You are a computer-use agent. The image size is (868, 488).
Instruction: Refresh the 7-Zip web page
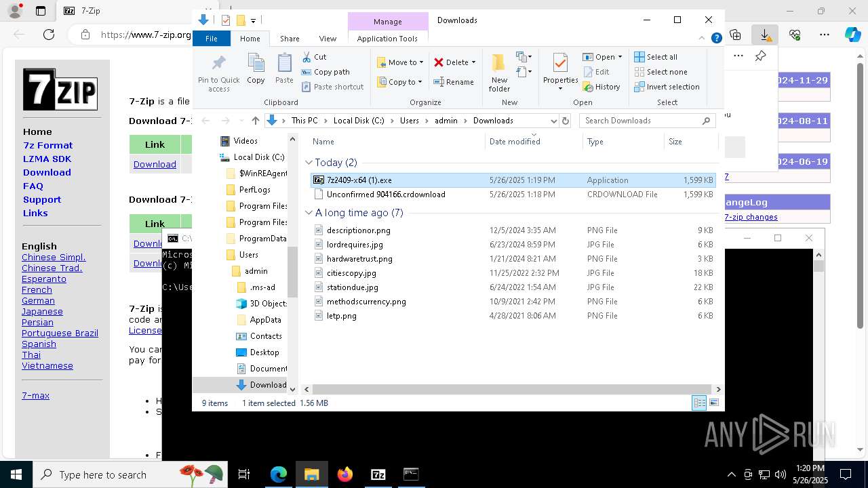[48, 34]
